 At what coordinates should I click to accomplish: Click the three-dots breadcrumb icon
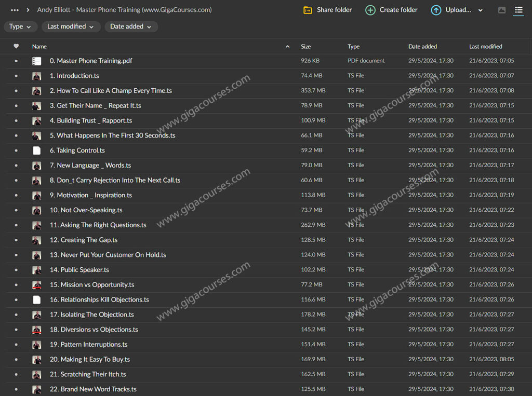[x=15, y=10]
